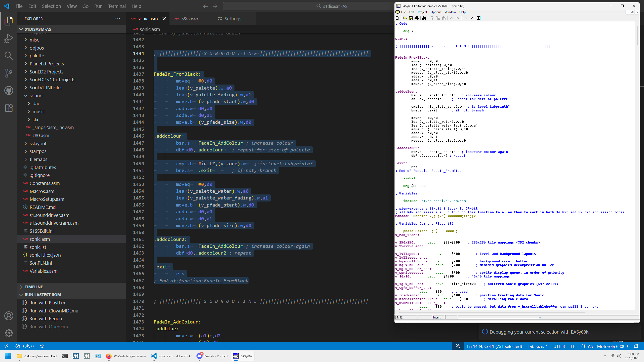Open the Options menu in EASy68K

[435, 12]
